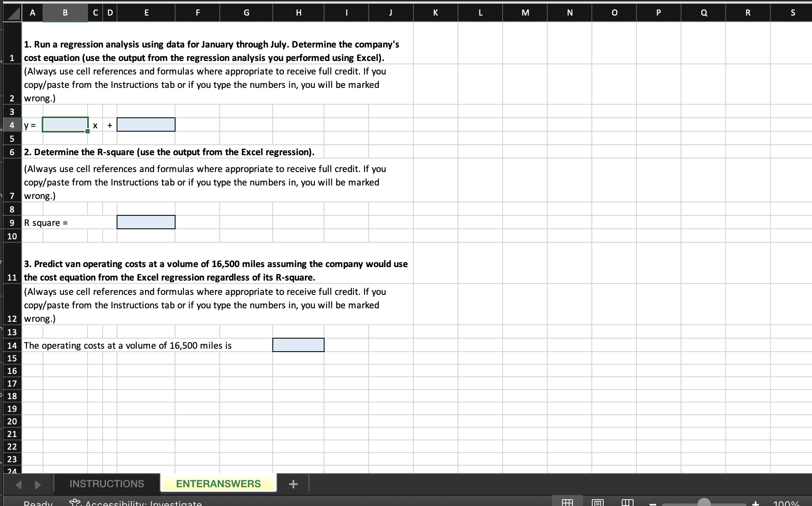Image resolution: width=812 pixels, height=506 pixels.
Task: Select column G header
Action: pyautogui.click(x=246, y=13)
